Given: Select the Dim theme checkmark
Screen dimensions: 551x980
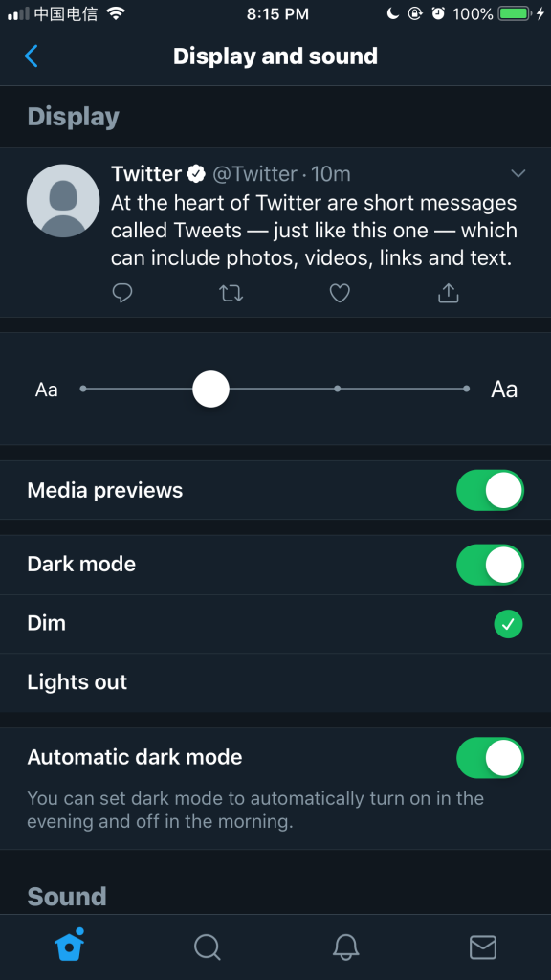Looking at the screenshot, I should 509,624.
